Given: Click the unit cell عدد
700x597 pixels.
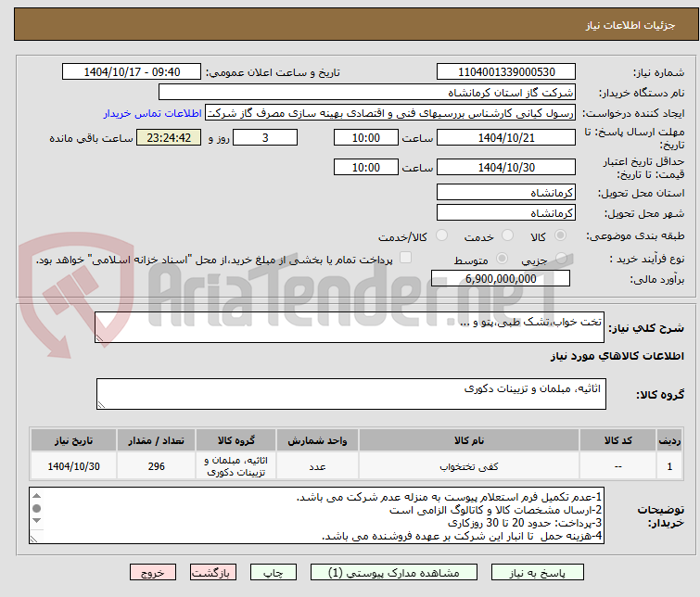Looking at the screenshot, I should [x=317, y=466].
